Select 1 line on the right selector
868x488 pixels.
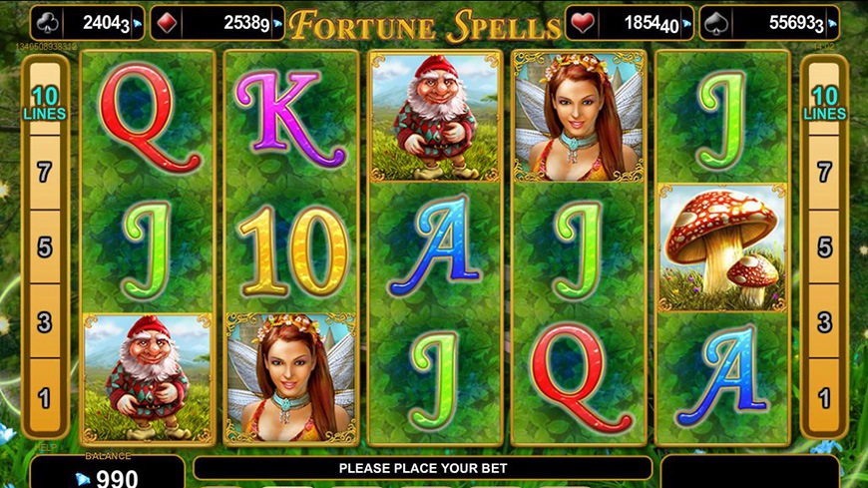pos(825,397)
